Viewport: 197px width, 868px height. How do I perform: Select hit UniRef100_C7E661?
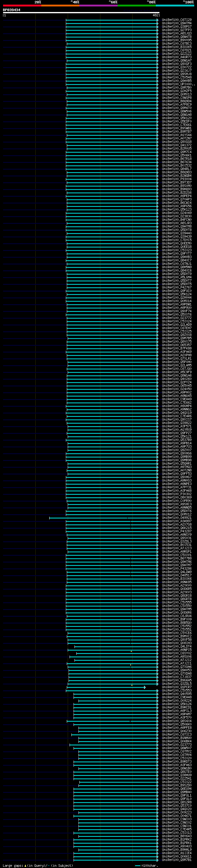coord(177,125)
